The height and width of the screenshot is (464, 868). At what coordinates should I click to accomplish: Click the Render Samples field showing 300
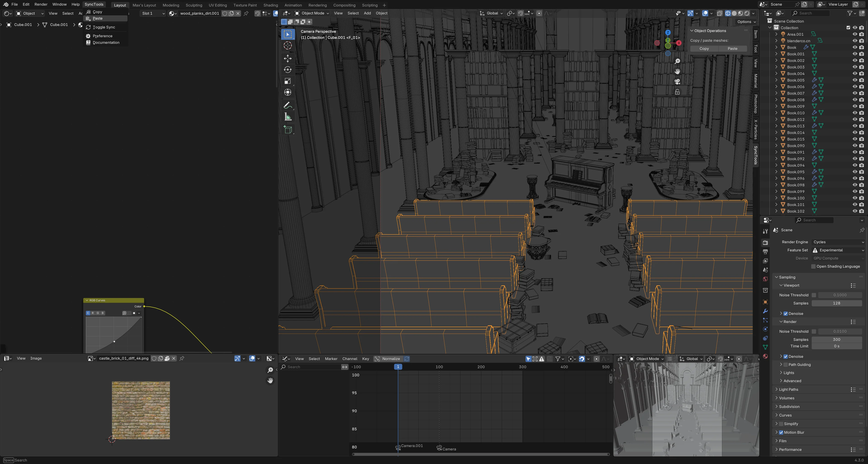click(x=836, y=340)
